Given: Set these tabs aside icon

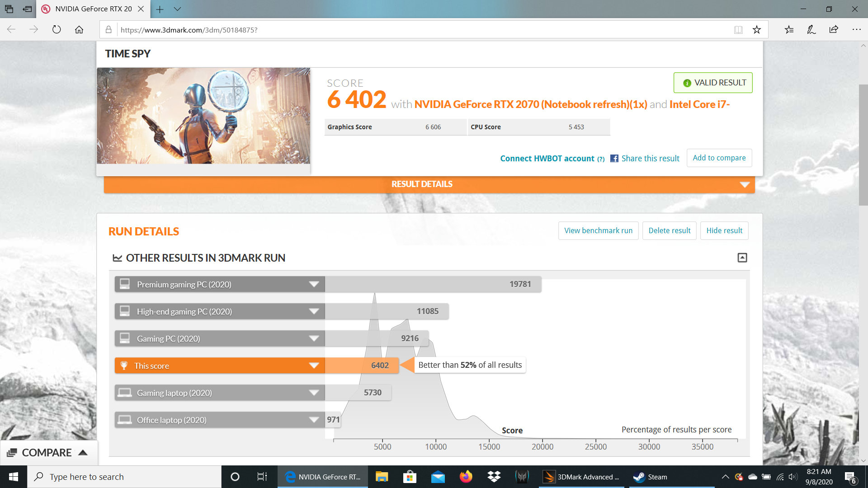Looking at the screenshot, I should click(x=28, y=9).
